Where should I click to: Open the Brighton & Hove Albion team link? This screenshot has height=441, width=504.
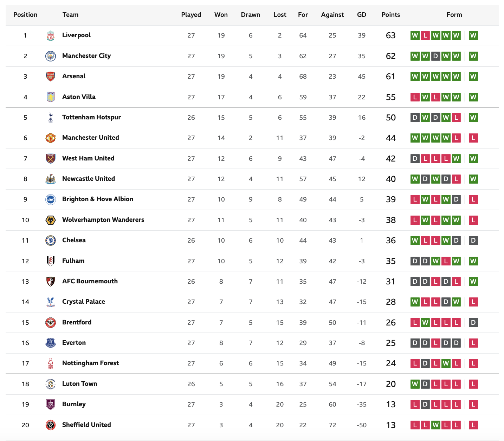pos(98,199)
